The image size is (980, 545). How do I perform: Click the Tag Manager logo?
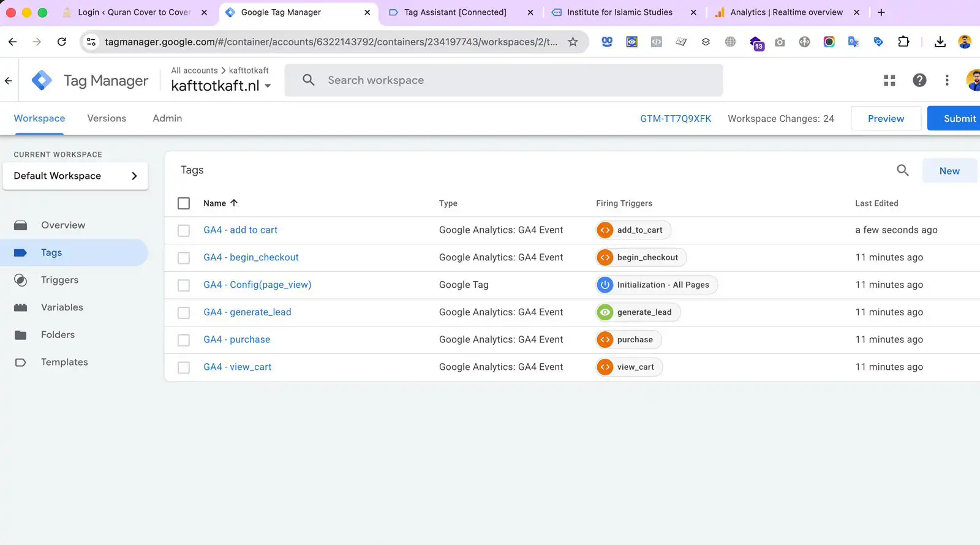coord(42,80)
